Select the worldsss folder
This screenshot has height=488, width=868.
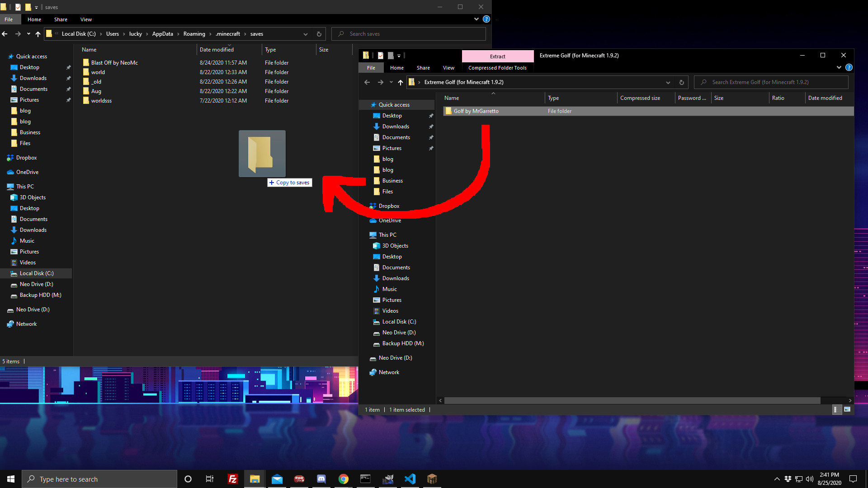(101, 101)
